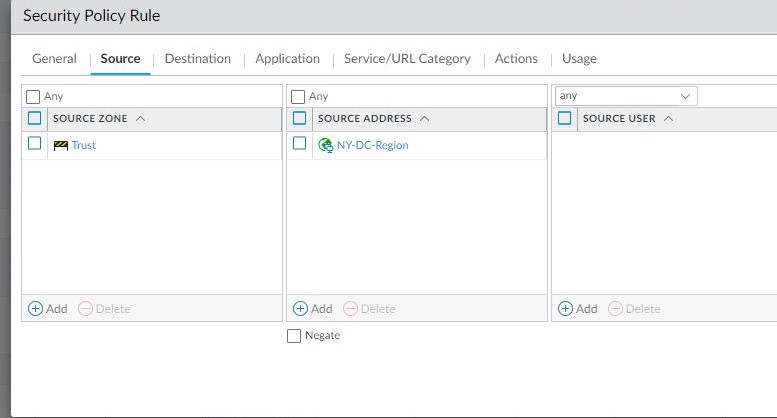
Task: Open the source user 'any' dropdown
Action: coord(686,96)
